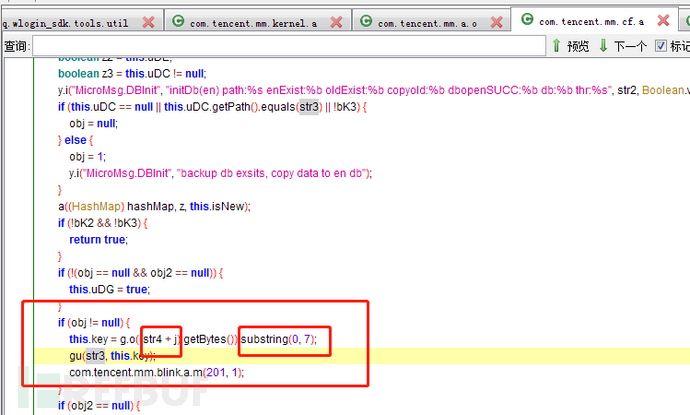Close the wlogin_sdk.tools.util tab
This screenshot has height=415, width=690.
148,22
